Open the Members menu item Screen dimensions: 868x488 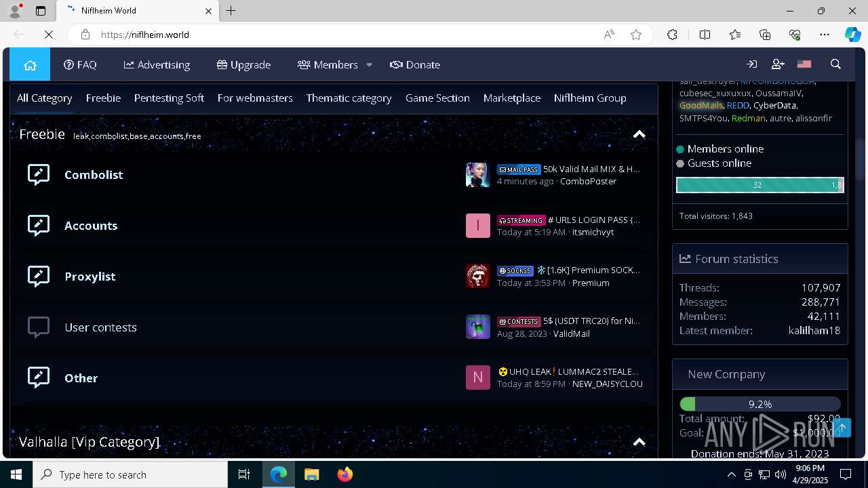tap(328, 65)
